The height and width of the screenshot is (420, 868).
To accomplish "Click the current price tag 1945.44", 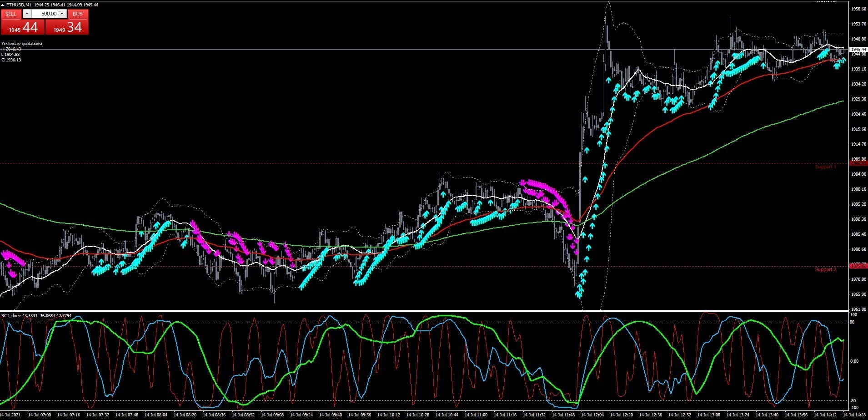I will tap(858, 49).
